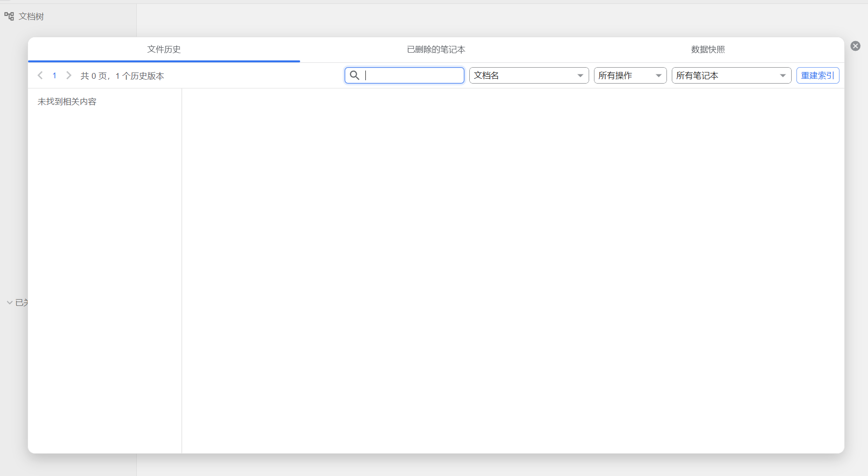Screen dimensions: 868x476
Task: Click the current page number 1
Action: point(55,75)
